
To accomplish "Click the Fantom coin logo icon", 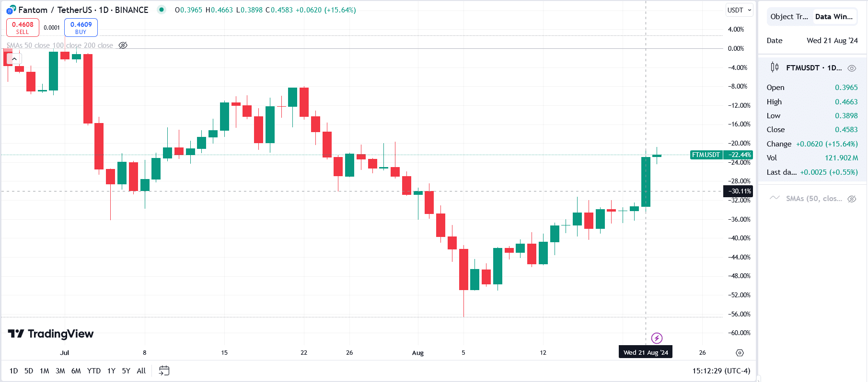I will tap(11, 10).
